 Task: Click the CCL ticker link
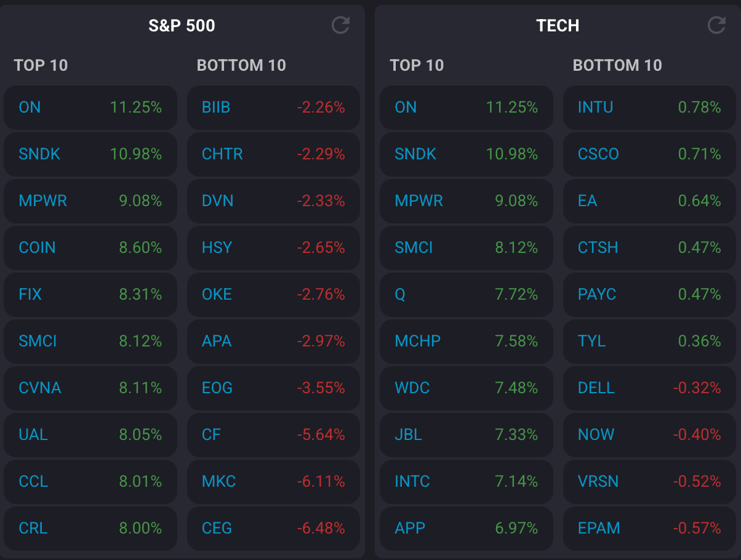[x=33, y=481]
